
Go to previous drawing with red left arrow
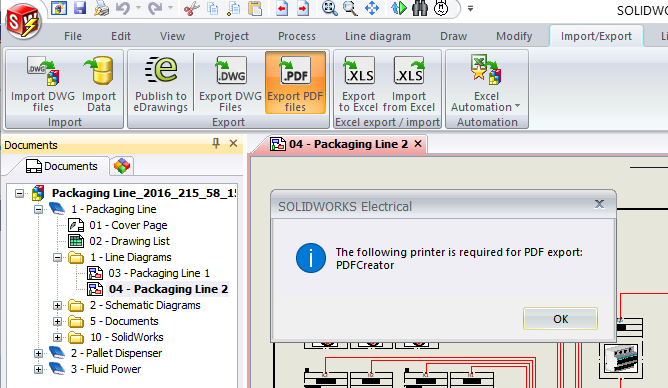282,9
